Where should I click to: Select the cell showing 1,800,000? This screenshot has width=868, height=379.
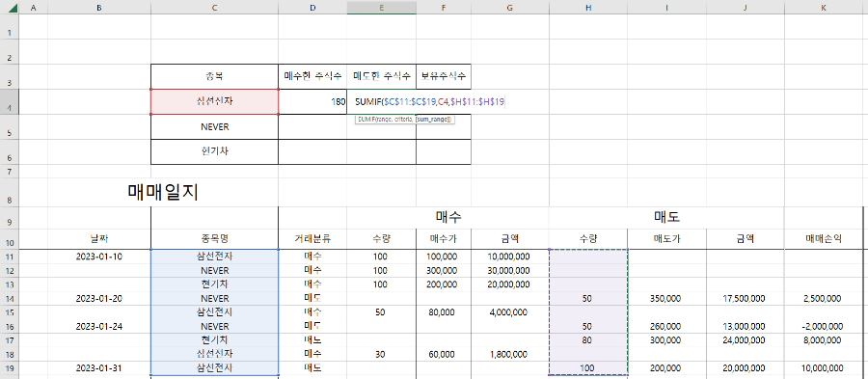[510, 354]
